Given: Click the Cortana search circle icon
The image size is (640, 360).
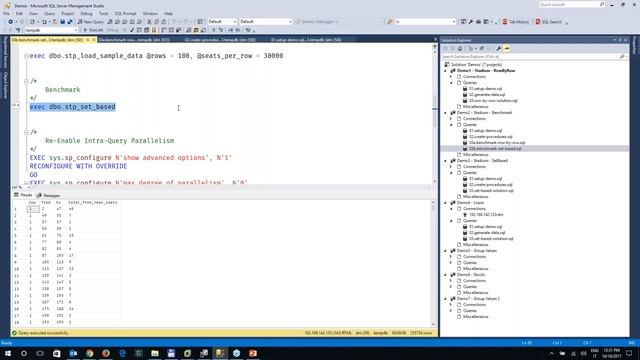Looking at the screenshot, I should pyautogui.click(x=24, y=353).
